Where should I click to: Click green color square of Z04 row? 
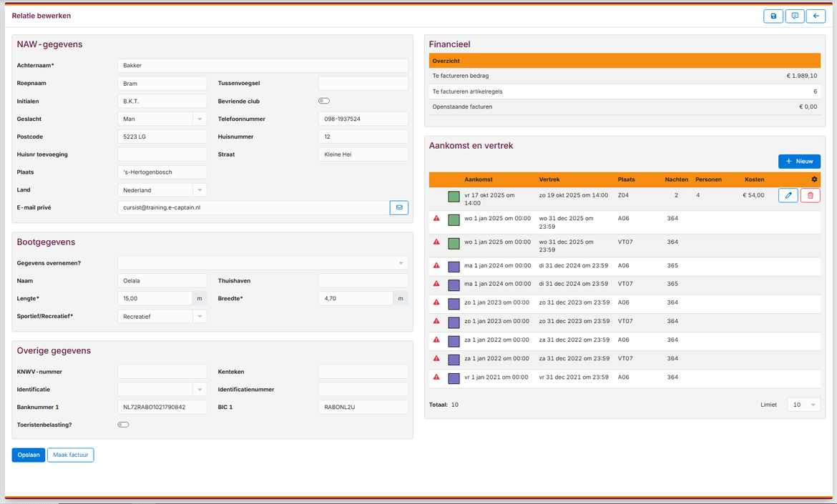coord(454,196)
